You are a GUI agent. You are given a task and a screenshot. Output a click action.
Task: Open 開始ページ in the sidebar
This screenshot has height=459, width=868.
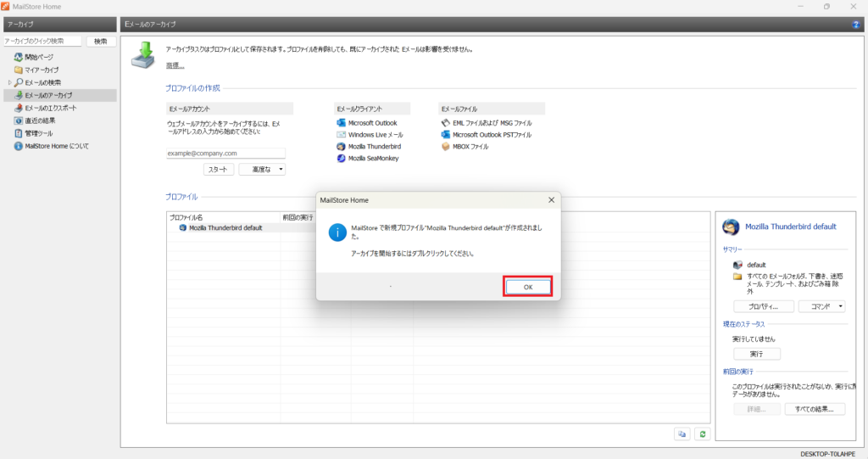(x=39, y=57)
